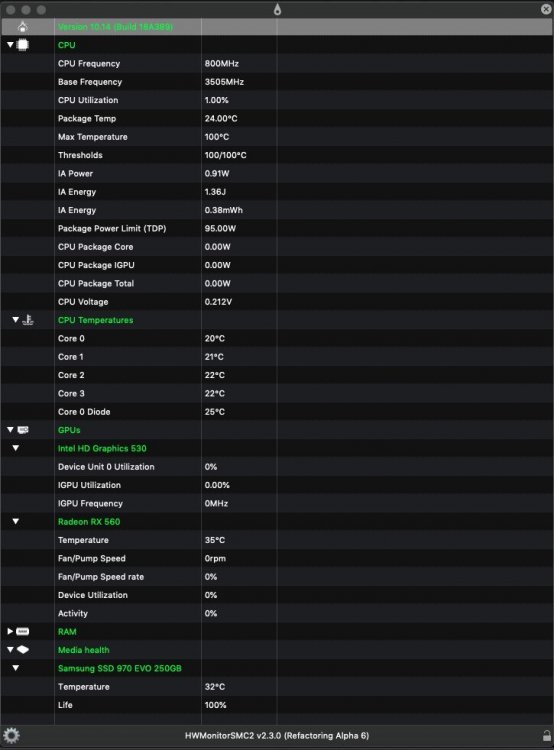The width and height of the screenshot is (554, 750).
Task: Click the CPU Temperatures thermometer icon
Action: click(28, 320)
